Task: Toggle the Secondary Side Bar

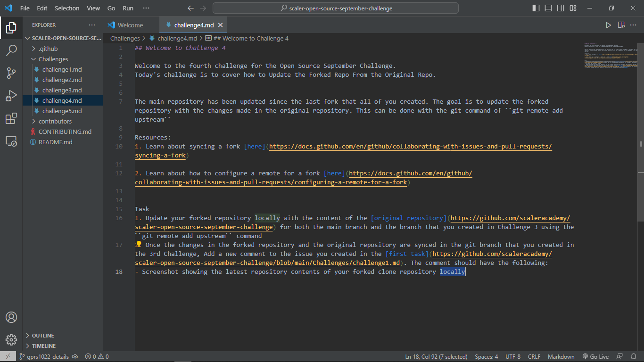Action: 561,8
